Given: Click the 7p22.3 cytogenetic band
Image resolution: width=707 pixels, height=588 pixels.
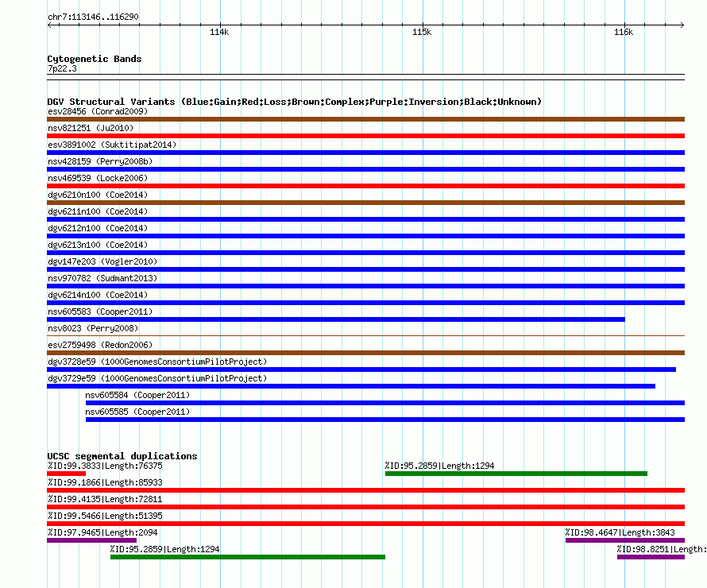Looking at the screenshot, I should (365, 77).
